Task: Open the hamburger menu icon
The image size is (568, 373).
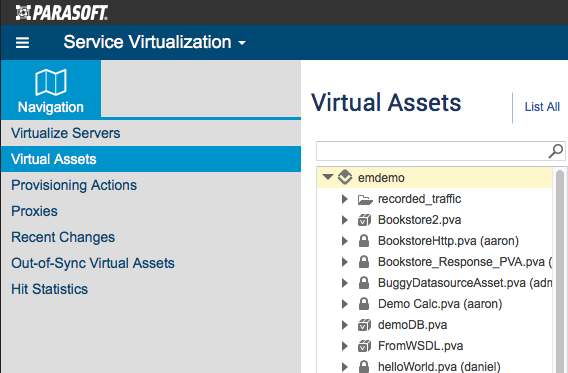Action: (22, 43)
